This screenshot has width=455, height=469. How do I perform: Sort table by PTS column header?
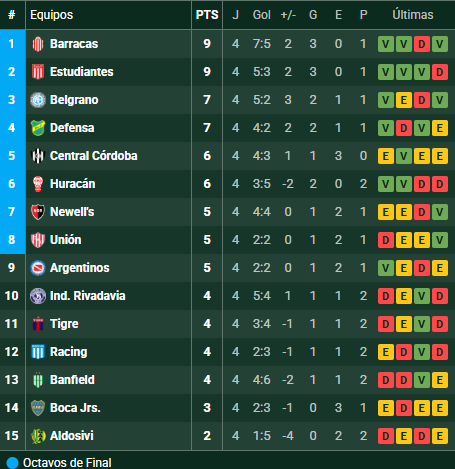(207, 15)
